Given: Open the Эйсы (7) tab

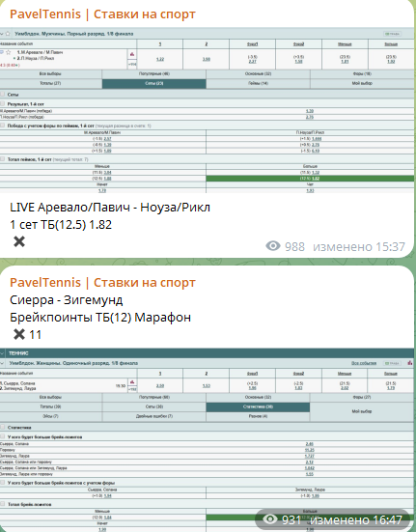Looking at the screenshot, I should pyautogui.click(x=50, y=416).
